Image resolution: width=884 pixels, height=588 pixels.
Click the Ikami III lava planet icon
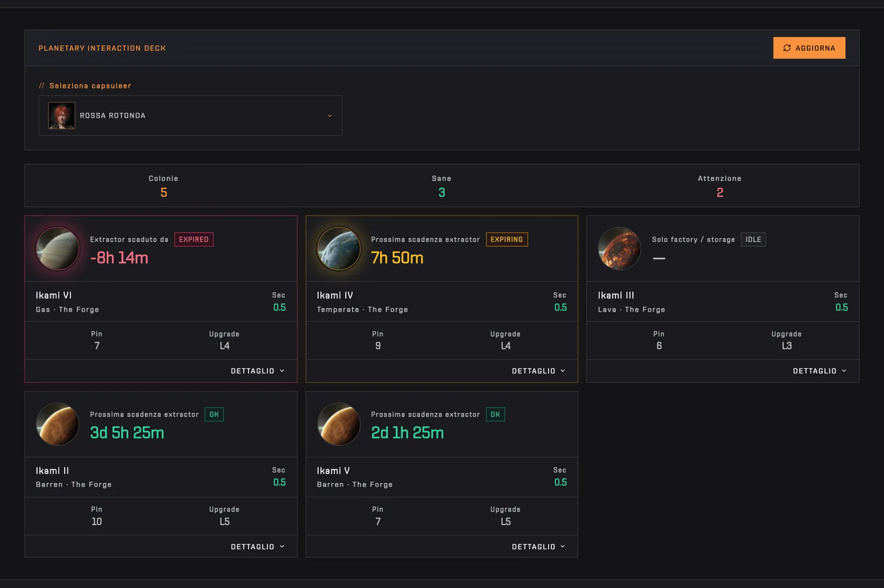pyautogui.click(x=619, y=249)
